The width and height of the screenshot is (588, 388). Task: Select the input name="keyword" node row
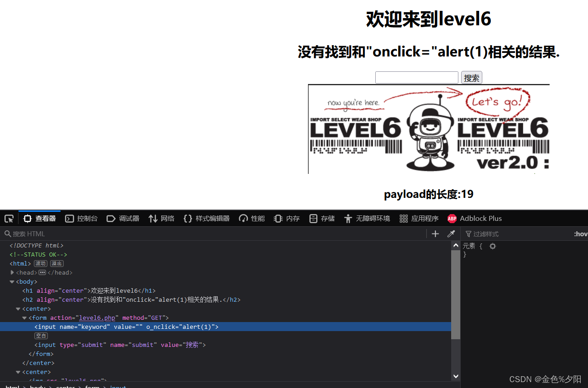[225, 327]
